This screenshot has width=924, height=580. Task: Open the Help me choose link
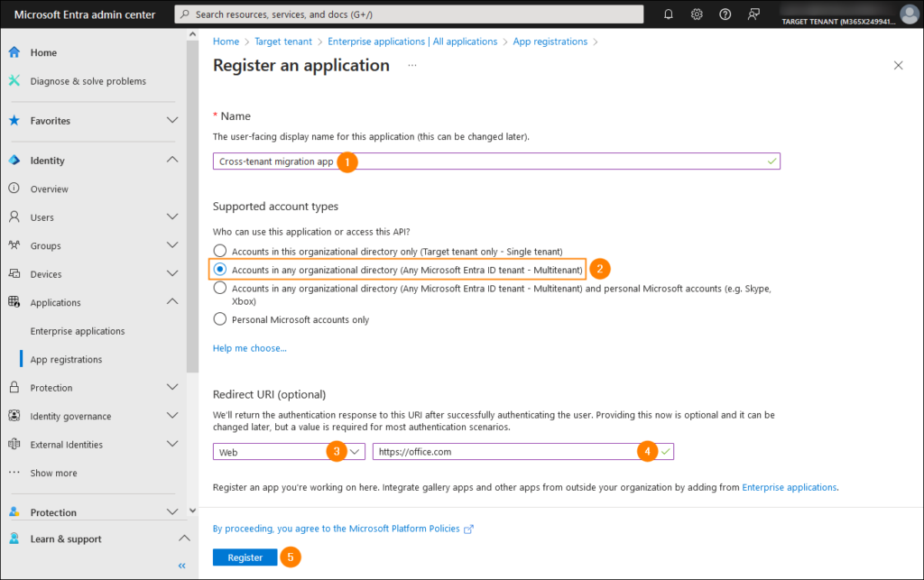point(250,348)
